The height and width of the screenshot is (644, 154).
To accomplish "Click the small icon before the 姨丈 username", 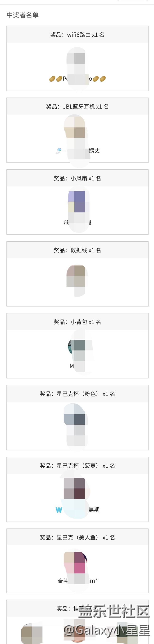I will (59, 150).
